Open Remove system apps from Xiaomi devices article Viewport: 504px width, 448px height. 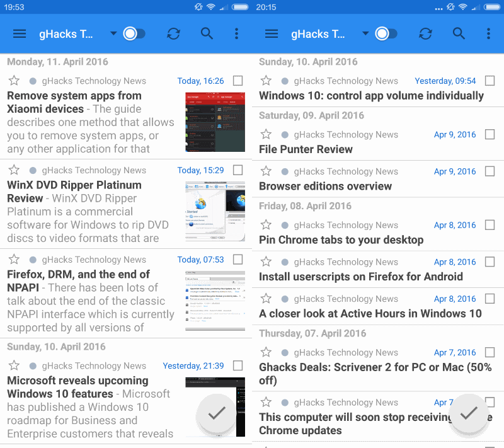(74, 102)
